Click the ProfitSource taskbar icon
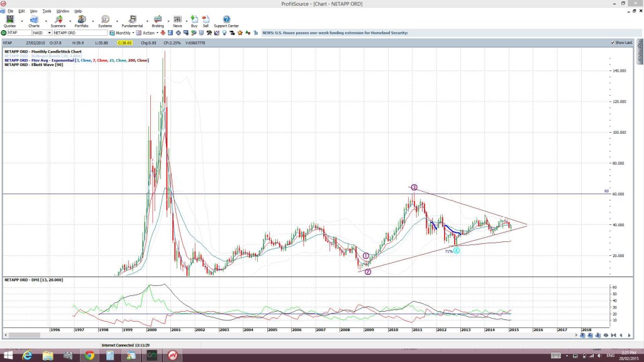 point(172,356)
